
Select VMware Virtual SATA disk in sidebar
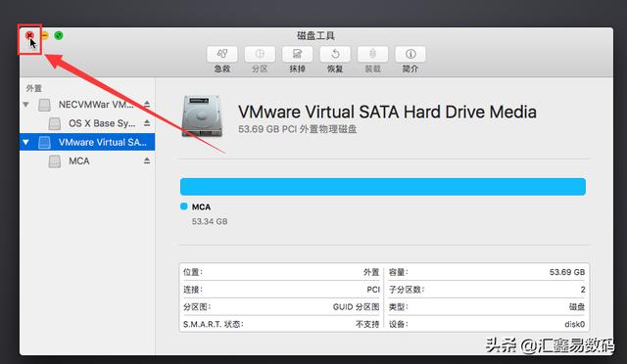[x=87, y=142]
